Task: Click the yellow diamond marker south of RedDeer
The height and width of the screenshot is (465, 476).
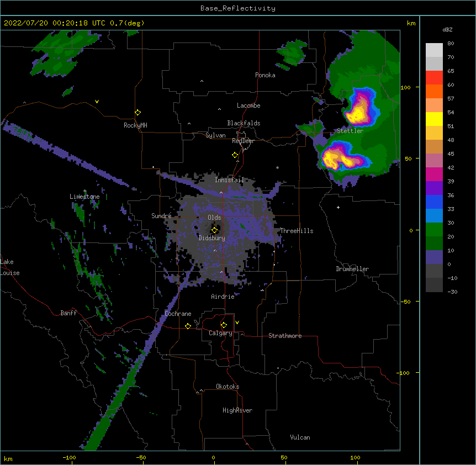Action: coord(235,155)
